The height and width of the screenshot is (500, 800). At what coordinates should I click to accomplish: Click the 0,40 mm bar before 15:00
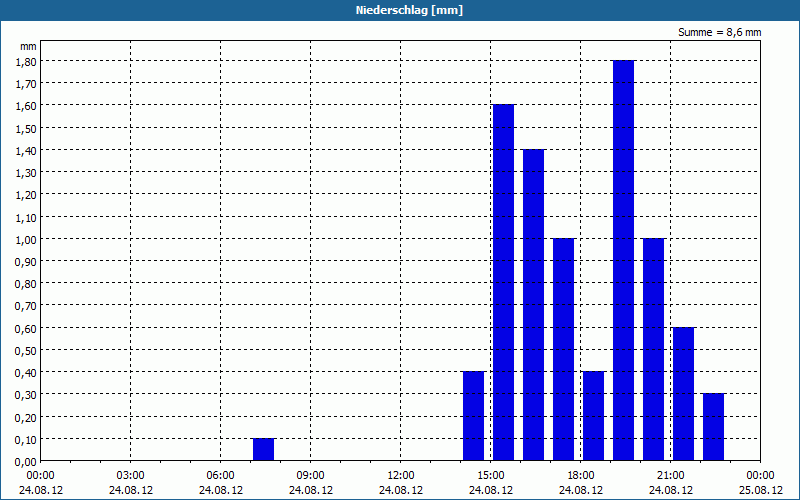point(473,416)
